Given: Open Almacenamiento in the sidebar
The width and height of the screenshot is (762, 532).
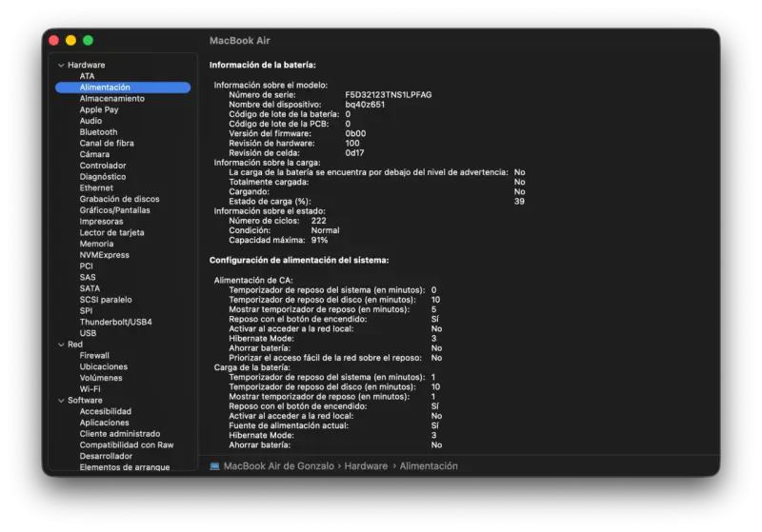Looking at the screenshot, I should (111, 99).
